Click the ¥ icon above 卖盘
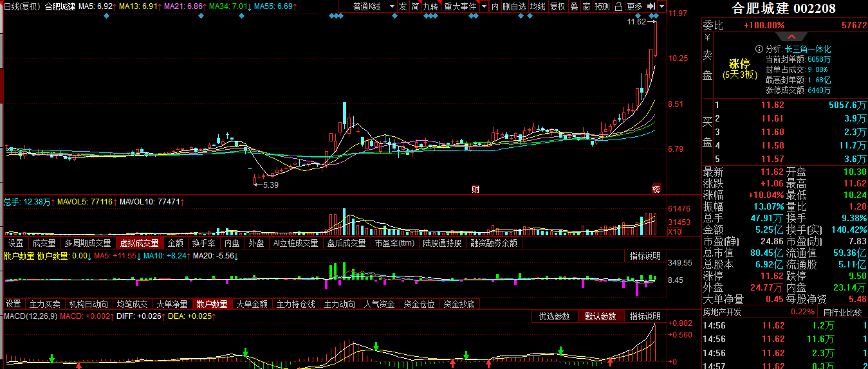Viewport: 868px width, 369px height. [706, 38]
